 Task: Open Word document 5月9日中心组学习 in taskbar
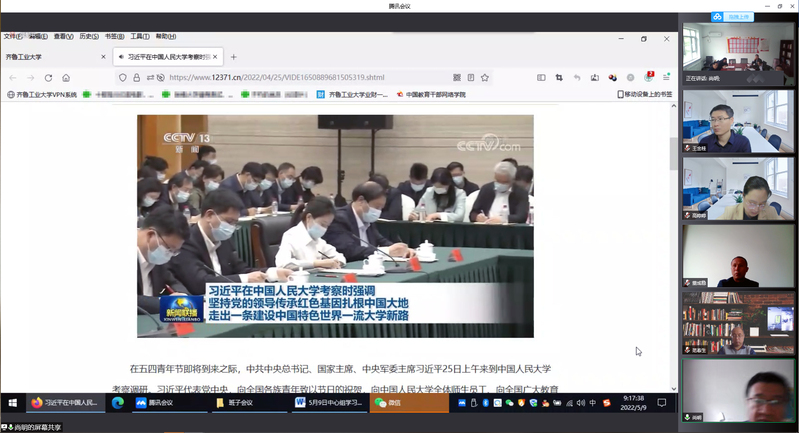click(x=329, y=402)
